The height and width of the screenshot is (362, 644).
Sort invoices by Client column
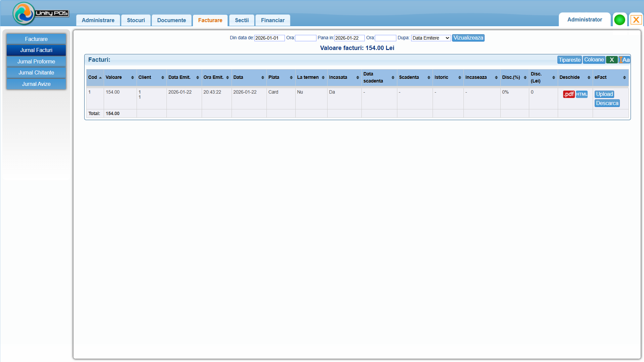click(151, 77)
